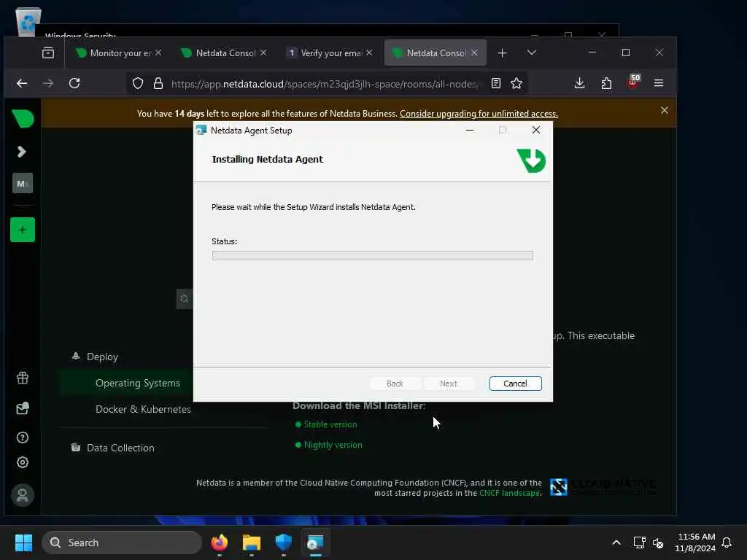Download the Nightly version MSI
The image size is (747, 560).
(333, 445)
